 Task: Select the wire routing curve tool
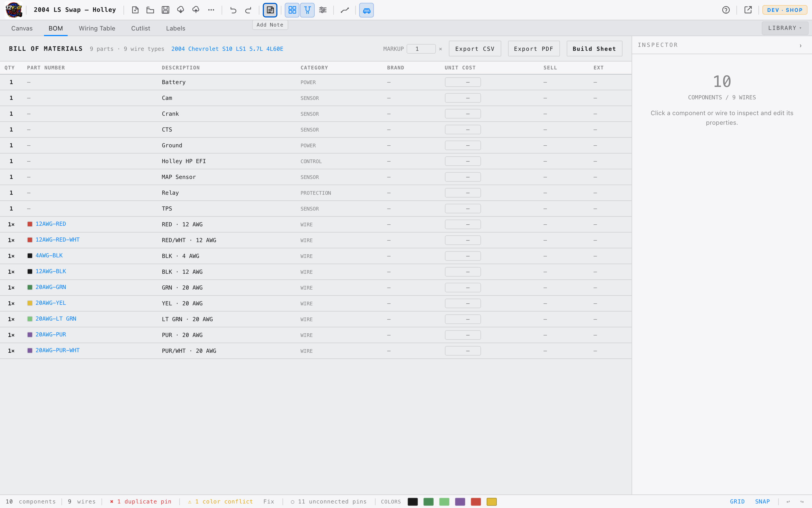pyautogui.click(x=345, y=10)
